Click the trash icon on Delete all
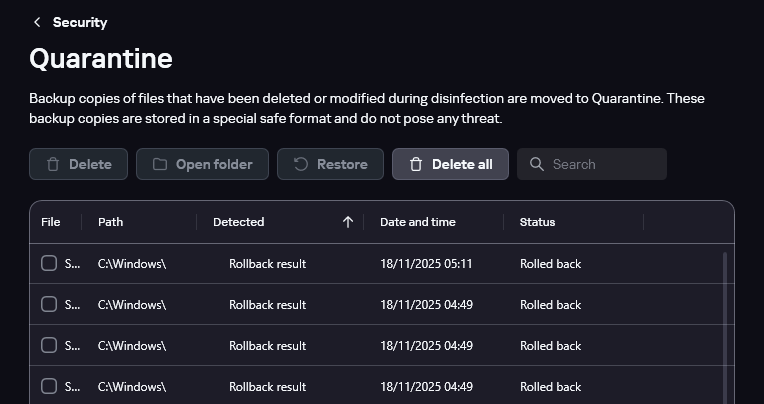The width and height of the screenshot is (764, 404). [416, 164]
